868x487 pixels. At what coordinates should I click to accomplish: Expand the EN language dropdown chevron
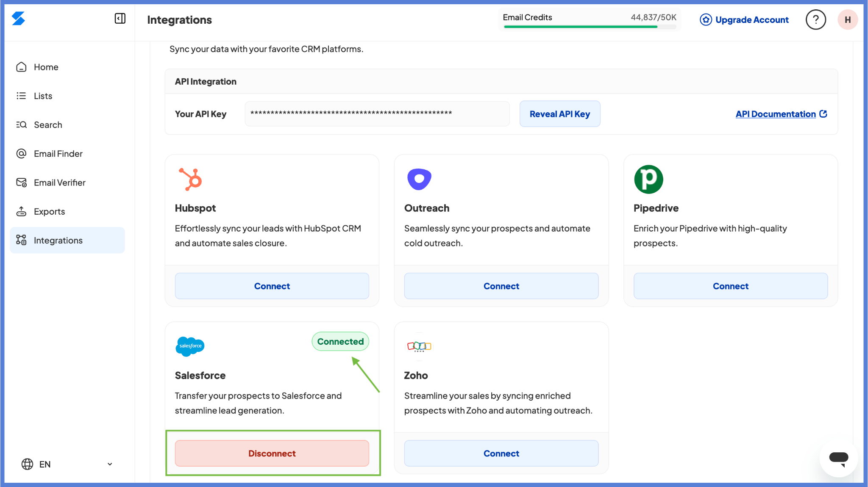pyautogui.click(x=110, y=464)
